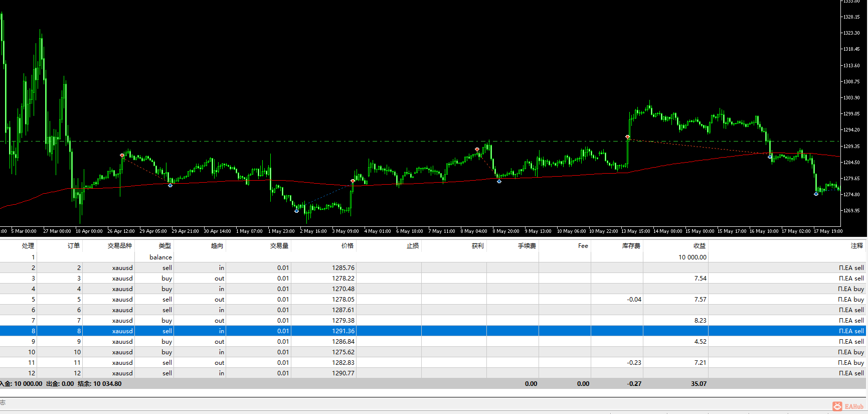Sort by the 价格 column header
This screenshot has height=414, width=868.
pyautogui.click(x=347, y=245)
